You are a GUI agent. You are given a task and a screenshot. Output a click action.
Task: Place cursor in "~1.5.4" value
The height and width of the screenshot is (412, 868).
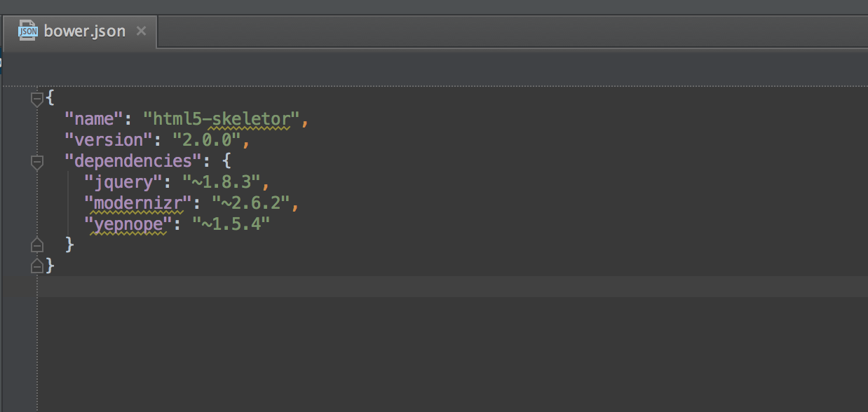pos(231,224)
